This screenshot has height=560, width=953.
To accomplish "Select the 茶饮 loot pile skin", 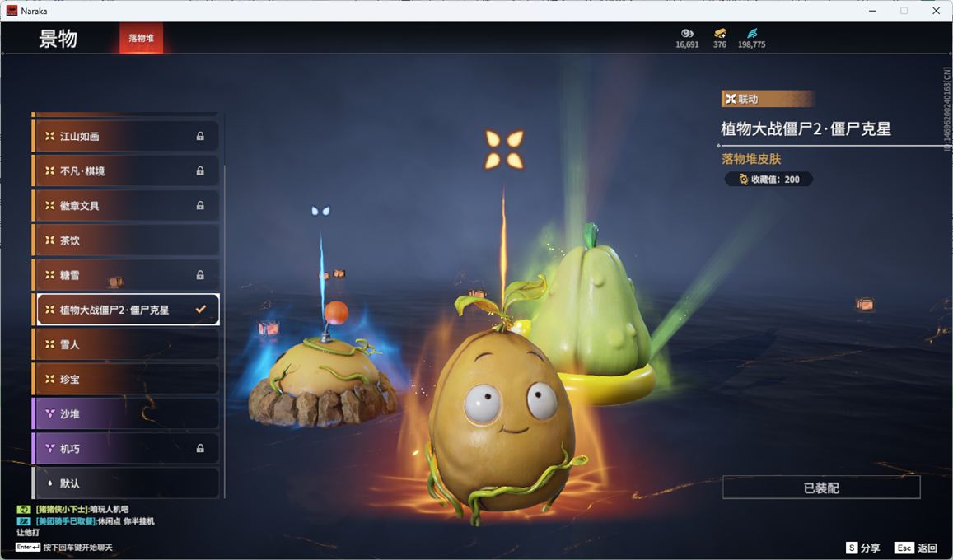I will tap(125, 240).
